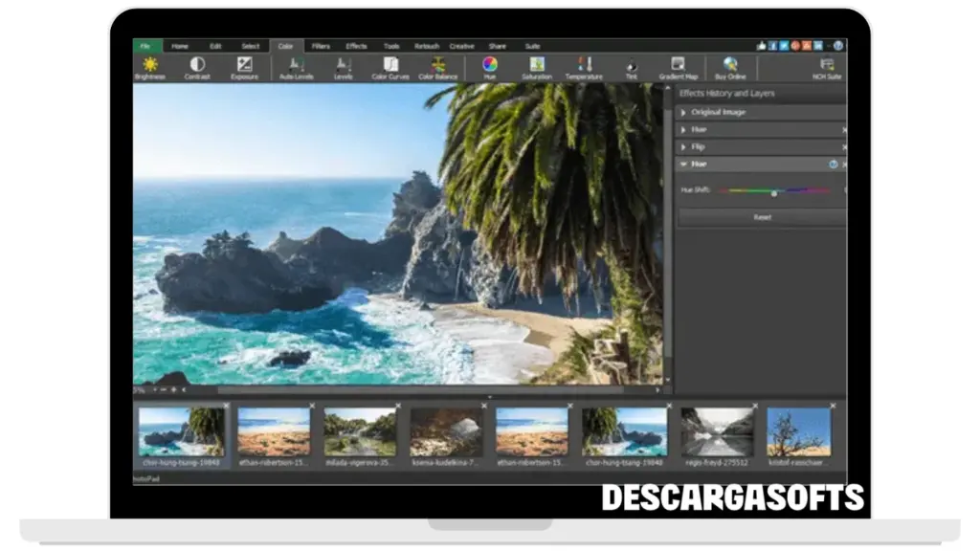Click the Brightness tool icon
This screenshot has height=551, width=980.
pyautogui.click(x=149, y=65)
